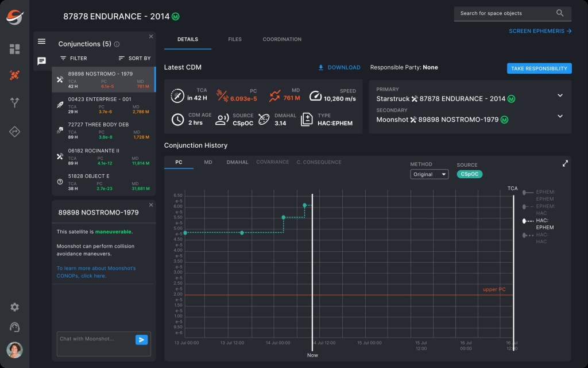
Task: Expand the Secondary NOSTROMO-1979 details
Action: coord(560,116)
